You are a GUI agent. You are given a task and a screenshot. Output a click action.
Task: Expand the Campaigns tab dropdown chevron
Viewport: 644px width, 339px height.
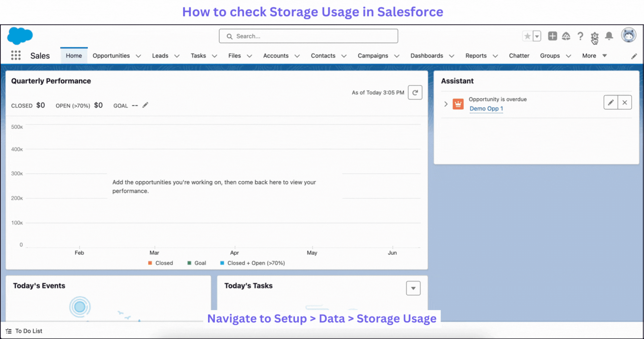coord(397,56)
